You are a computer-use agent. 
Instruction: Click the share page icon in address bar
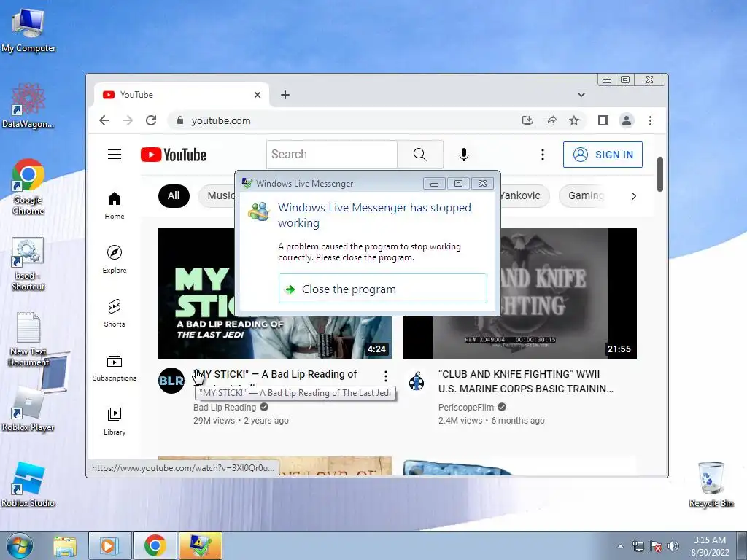coord(551,120)
